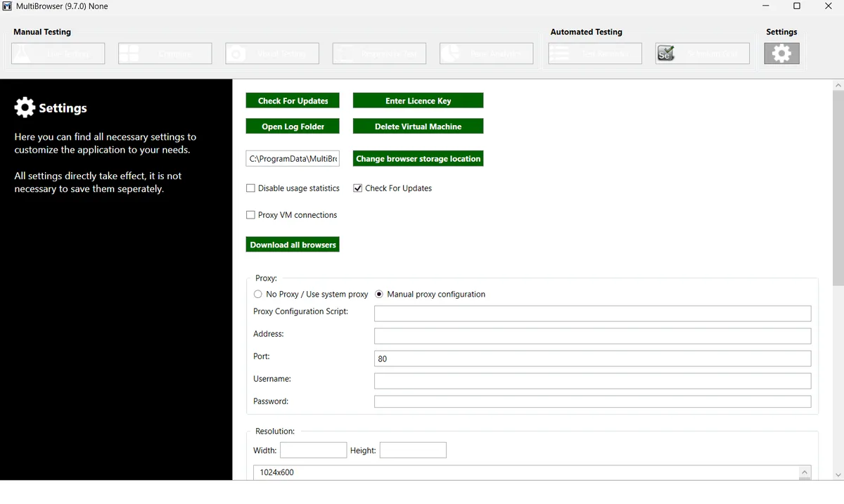The height and width of the screenshot is (504, 844).
Task: Select Manual proxy configuration radio button
Action: (x=379, y=295)
